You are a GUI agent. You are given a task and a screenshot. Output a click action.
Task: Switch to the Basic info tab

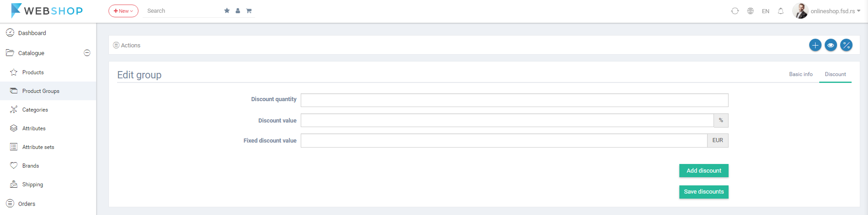[x=801, y=74]
